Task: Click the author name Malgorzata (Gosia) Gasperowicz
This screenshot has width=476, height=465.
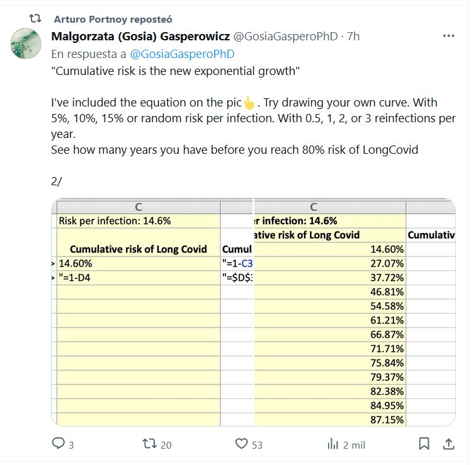Action: click(140, 37)
